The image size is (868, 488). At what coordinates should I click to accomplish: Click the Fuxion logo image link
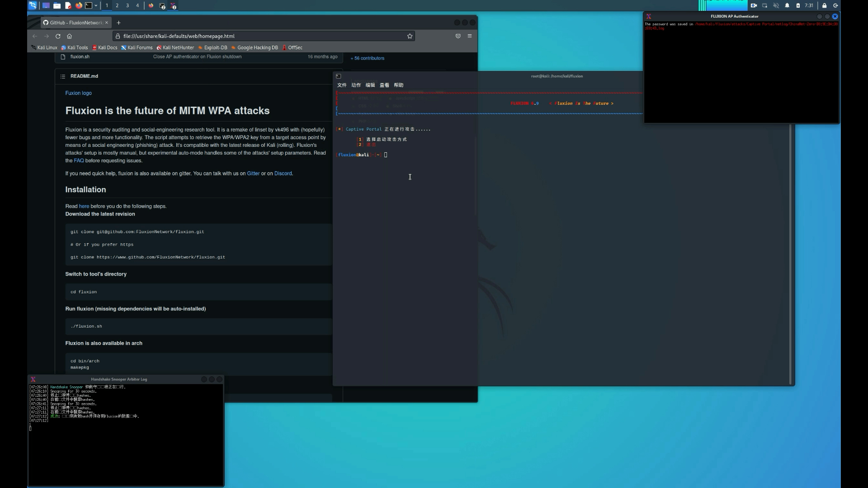pos(78,93)
